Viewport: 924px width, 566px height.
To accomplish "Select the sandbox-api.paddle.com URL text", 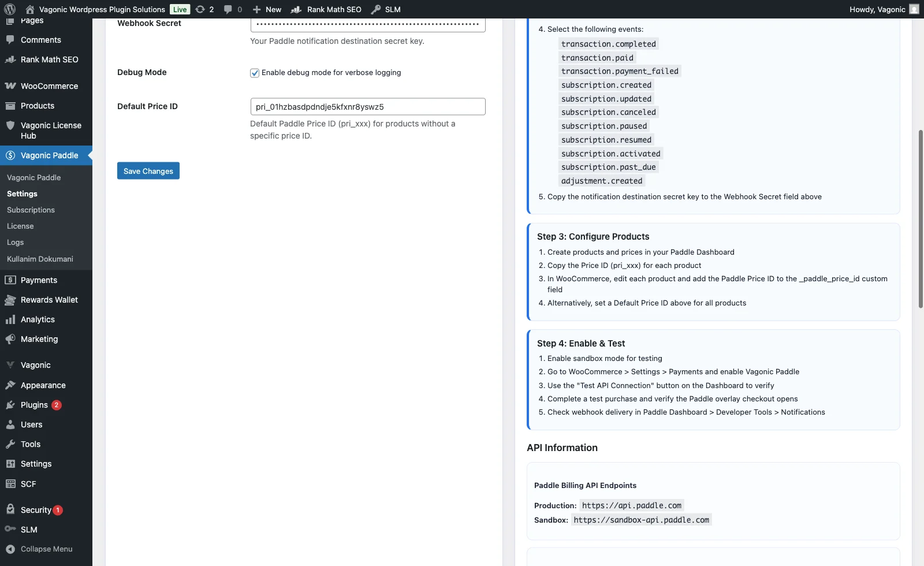I will pyautogui.click(x=642, y=520).
